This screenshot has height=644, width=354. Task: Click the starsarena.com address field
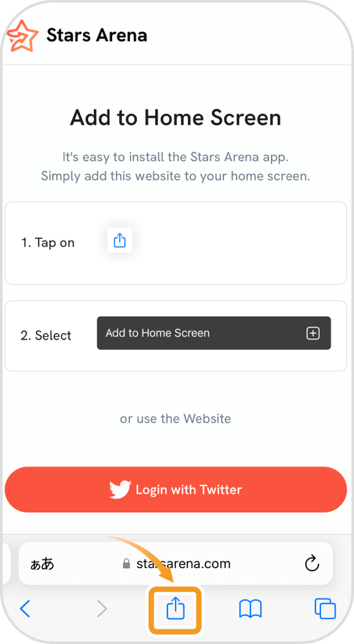pyautogui.click(x=176, y=563)
